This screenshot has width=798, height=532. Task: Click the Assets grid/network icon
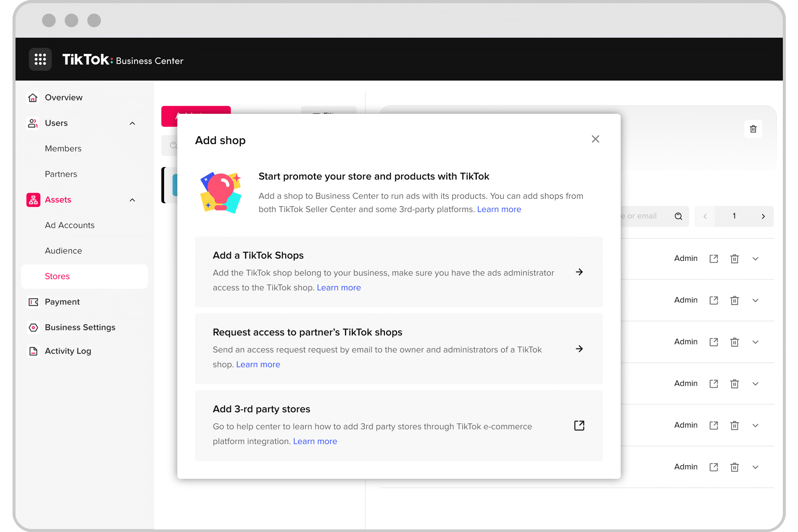click(33, 199)
